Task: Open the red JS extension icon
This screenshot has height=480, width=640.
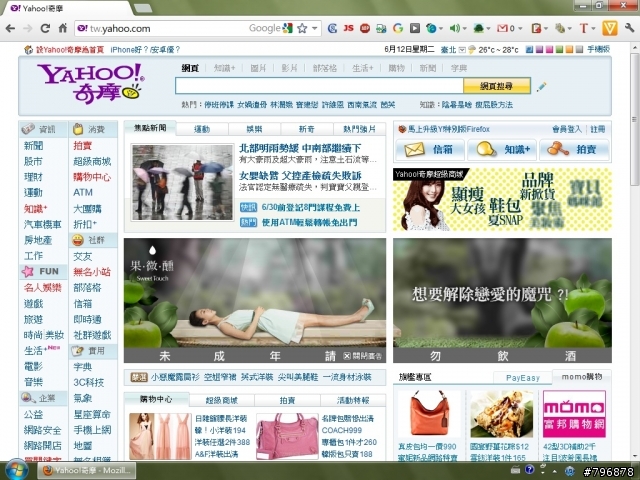Action: [349, 28]
